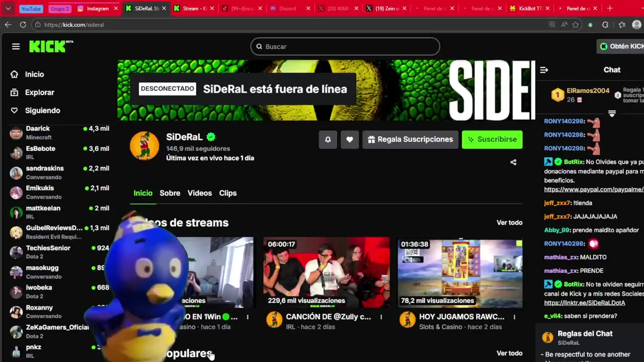
Task: Open the YouTube tab group
Action: (31, 9)
